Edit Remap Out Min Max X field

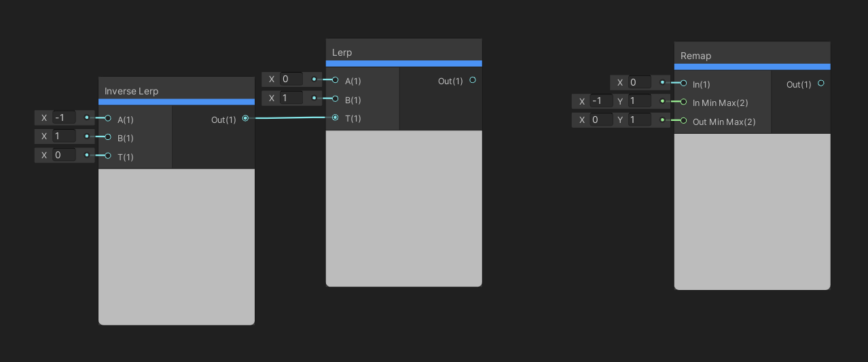(x=601, y=121)
